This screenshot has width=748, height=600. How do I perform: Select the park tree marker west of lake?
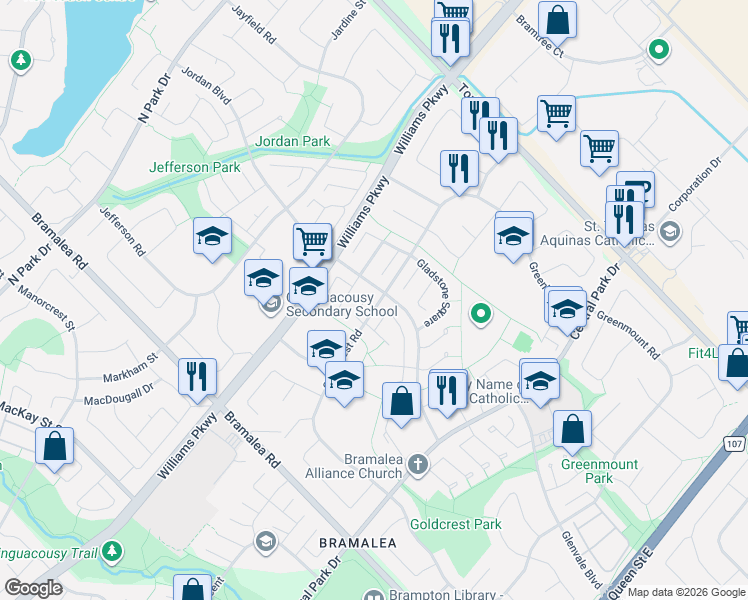pyautogui.click(x=21, y=61)
